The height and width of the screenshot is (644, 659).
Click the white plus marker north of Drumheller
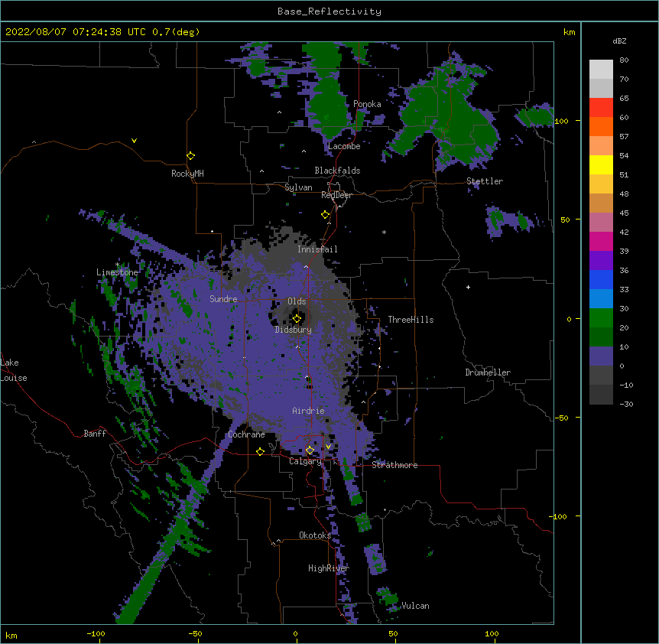[x=468, y=287]
